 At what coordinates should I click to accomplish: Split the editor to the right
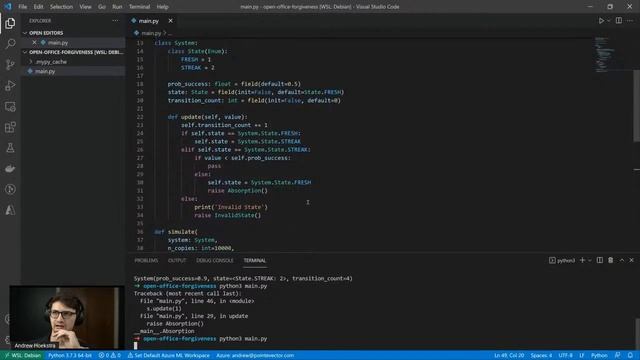pyautogui.click(x=619, y=20)
